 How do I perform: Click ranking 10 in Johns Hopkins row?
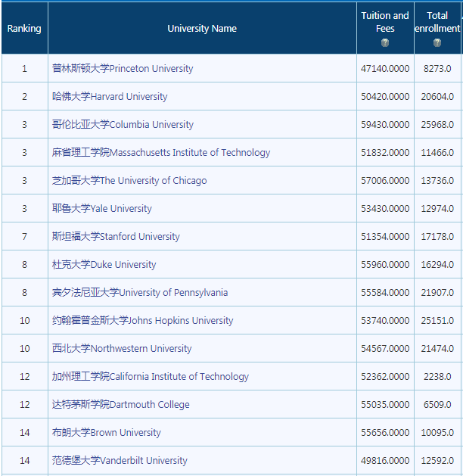24,321
